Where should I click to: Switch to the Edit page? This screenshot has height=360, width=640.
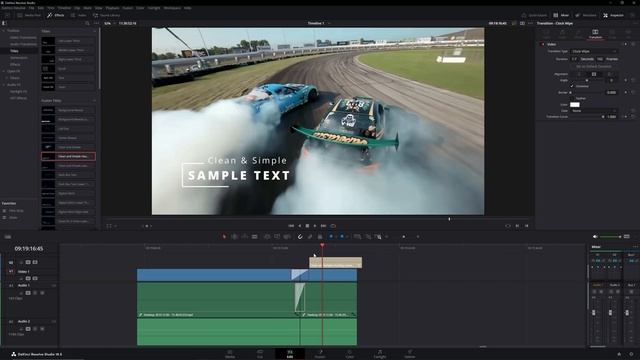[x=290, y=354]
